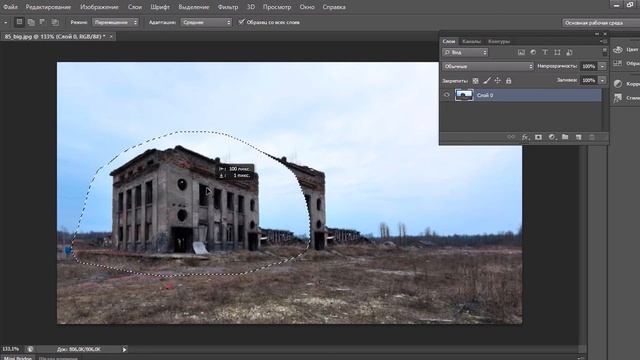Screen dimensions: 640x360
Task: Open the Фильтр menu
Action: pos(228,7)
